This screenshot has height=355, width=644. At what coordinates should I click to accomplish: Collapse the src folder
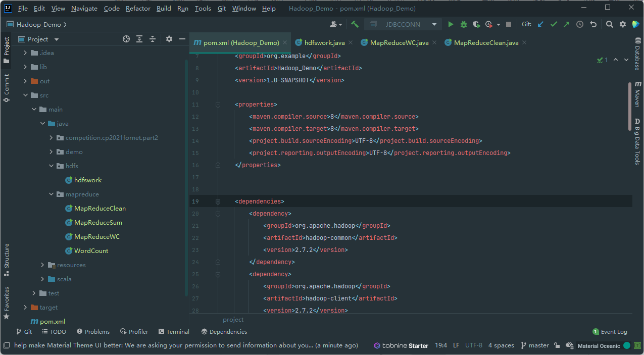(x=25, y=95)
